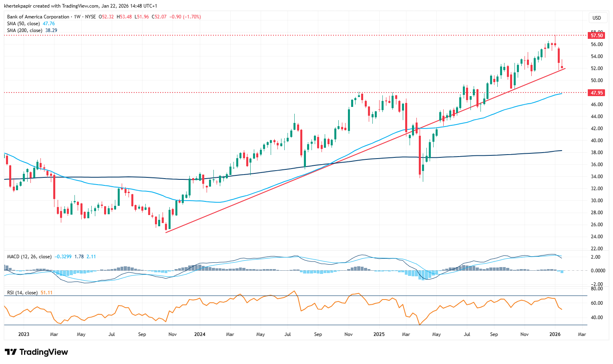Click the price change -0.90 (-1.70%)
Image resolution: width=613 pixels, height=364 pixels.
pyautogui.click(x=185, y=17)
